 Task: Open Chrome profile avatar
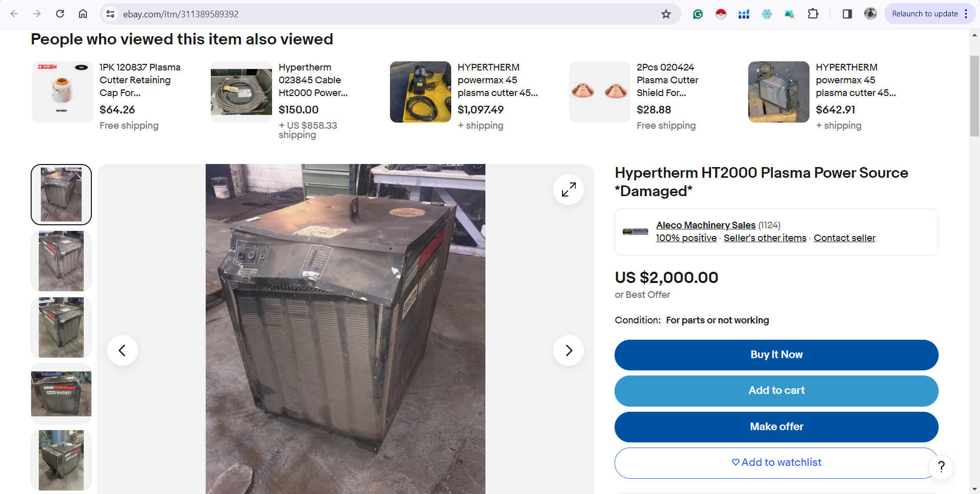[x=870, y=14]
